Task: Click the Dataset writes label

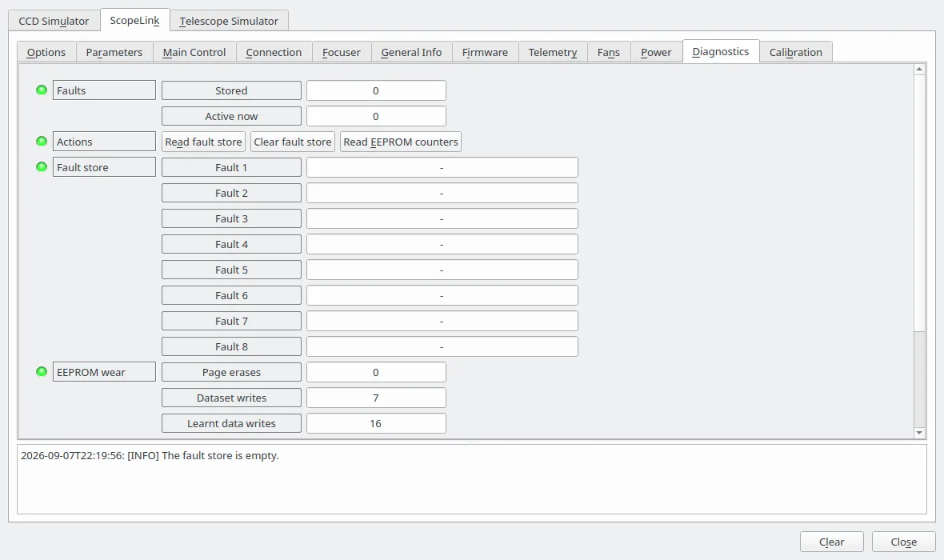Action: pos(231,398)
